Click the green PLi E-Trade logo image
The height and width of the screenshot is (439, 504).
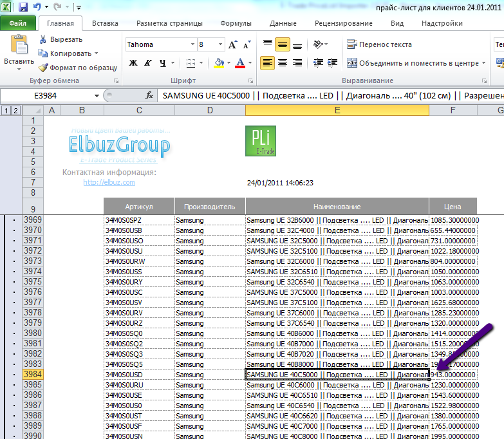261,141
